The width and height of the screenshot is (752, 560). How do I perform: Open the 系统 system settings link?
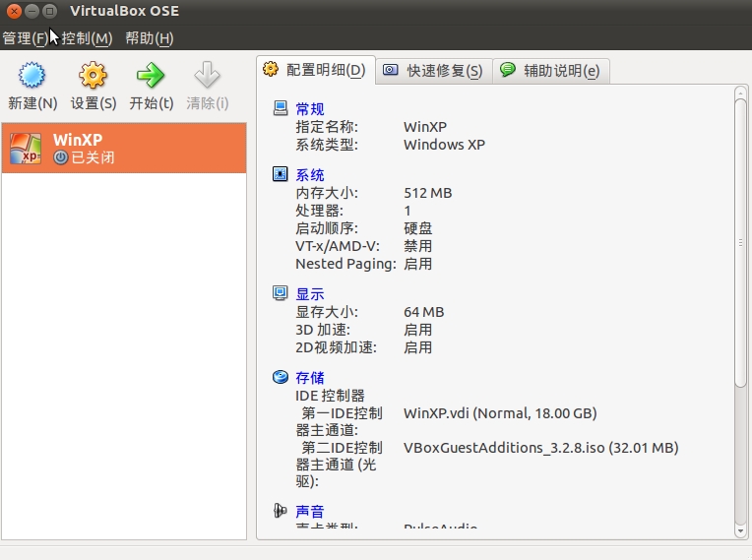310,175
